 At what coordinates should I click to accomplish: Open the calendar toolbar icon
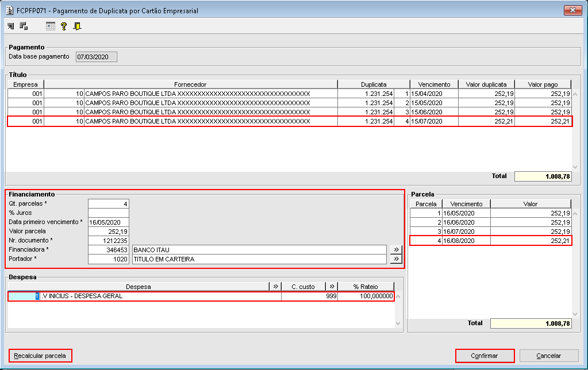[x=50, y=26]
